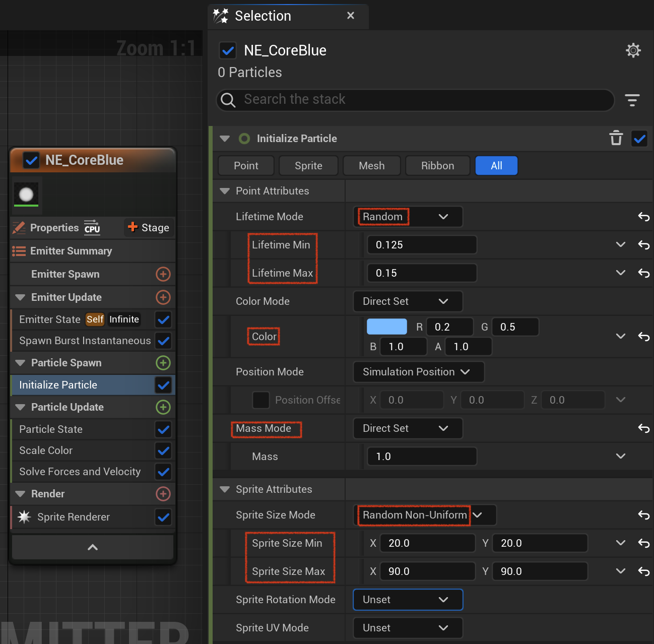
Task: Enable the Position Offset checkbox
Action: [x=260, y=400]
